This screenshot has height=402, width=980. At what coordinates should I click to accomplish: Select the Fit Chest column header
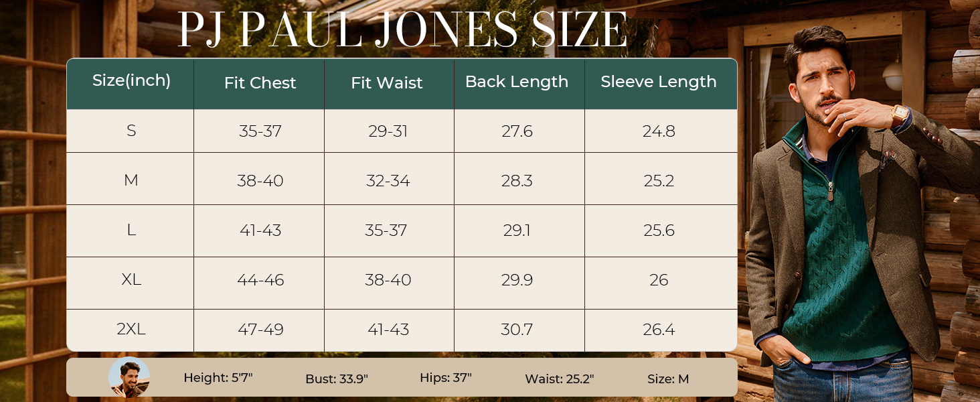(260, 83)
